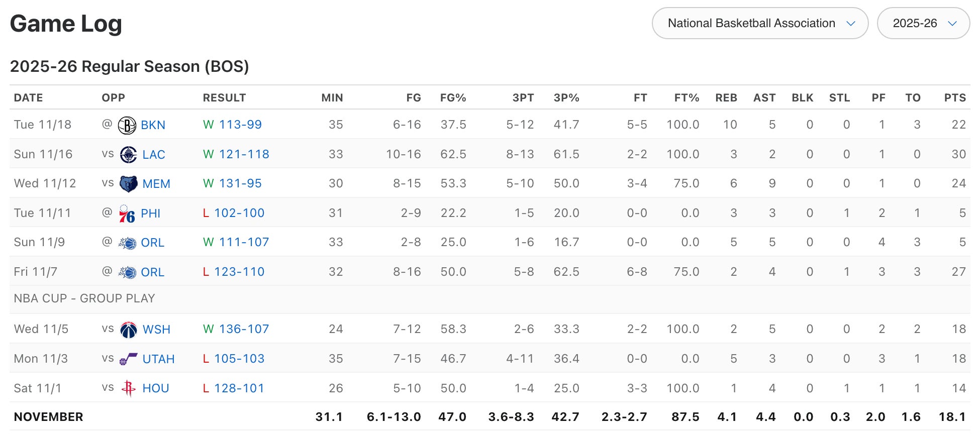Click the PTS column header
The image size is (980, 435).
coord(954,98)
